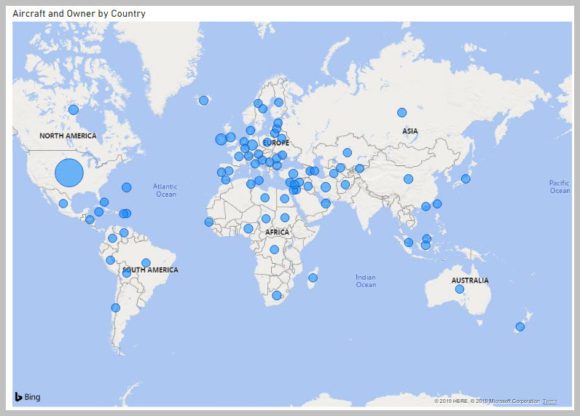Screen dimensions: 580x416
Task: Select the bubble over New Zealand
Action: [520, 327]
